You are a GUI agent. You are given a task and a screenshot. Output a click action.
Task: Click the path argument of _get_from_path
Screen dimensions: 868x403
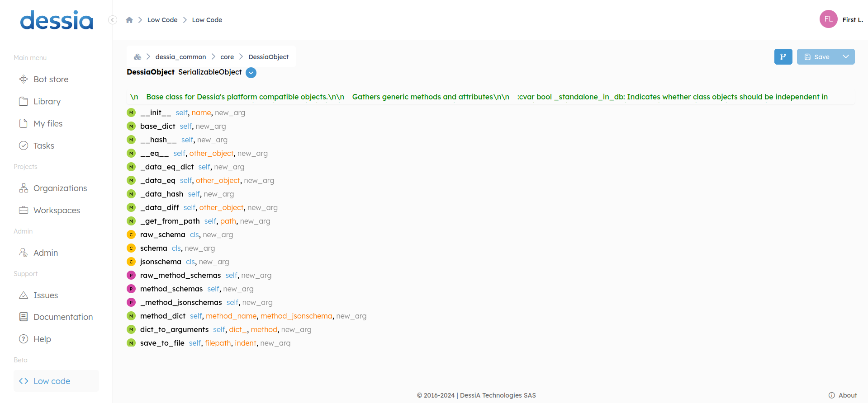click(x=228, y=221)
